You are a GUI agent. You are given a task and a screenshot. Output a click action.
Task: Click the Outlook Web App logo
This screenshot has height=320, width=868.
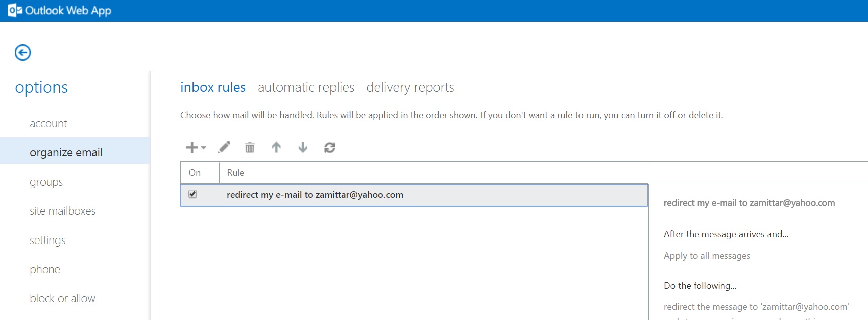point(59,10)
